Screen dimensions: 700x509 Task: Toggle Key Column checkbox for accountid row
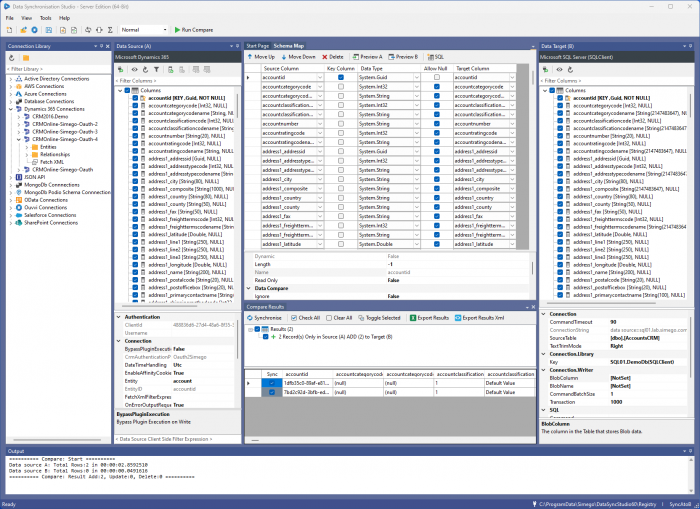(x=341, y=77)
